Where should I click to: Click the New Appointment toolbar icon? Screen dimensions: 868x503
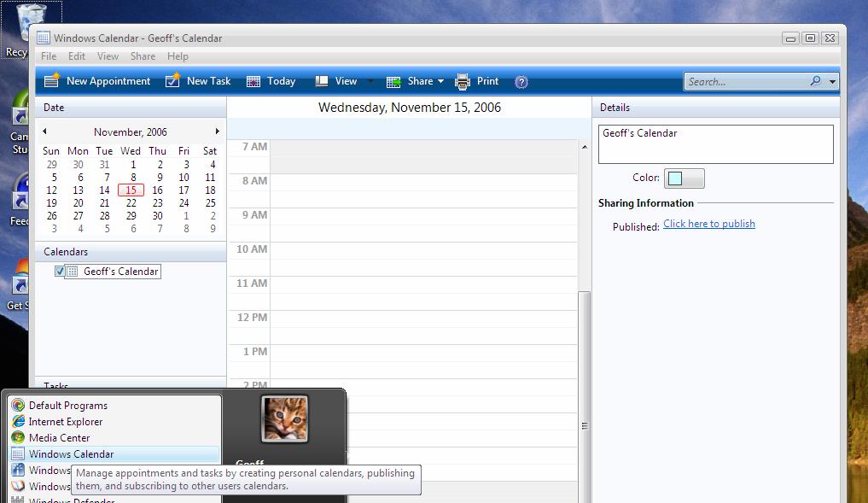(x=51, y=81)
